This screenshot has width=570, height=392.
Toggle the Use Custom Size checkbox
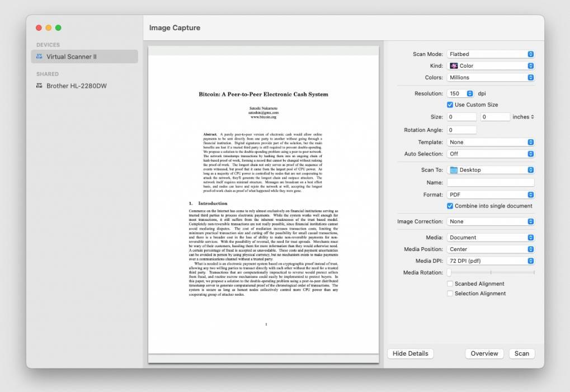pyautogui.click(x=450, y=105)
